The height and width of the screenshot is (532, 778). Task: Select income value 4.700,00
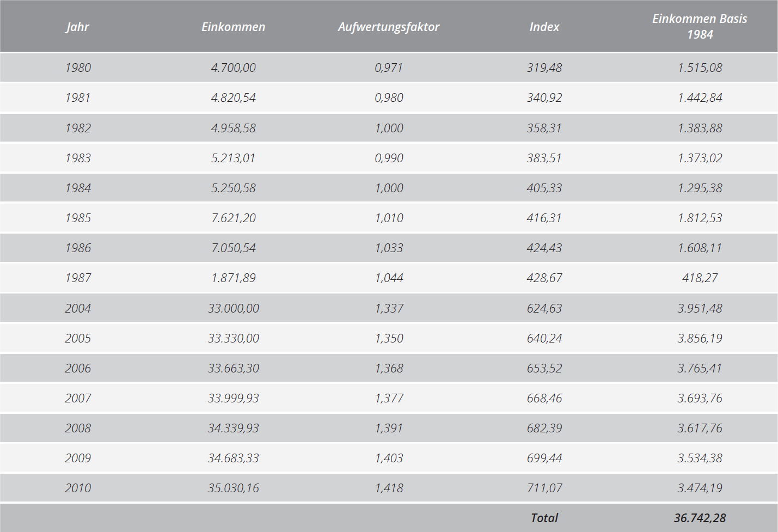tap(233, 68)
